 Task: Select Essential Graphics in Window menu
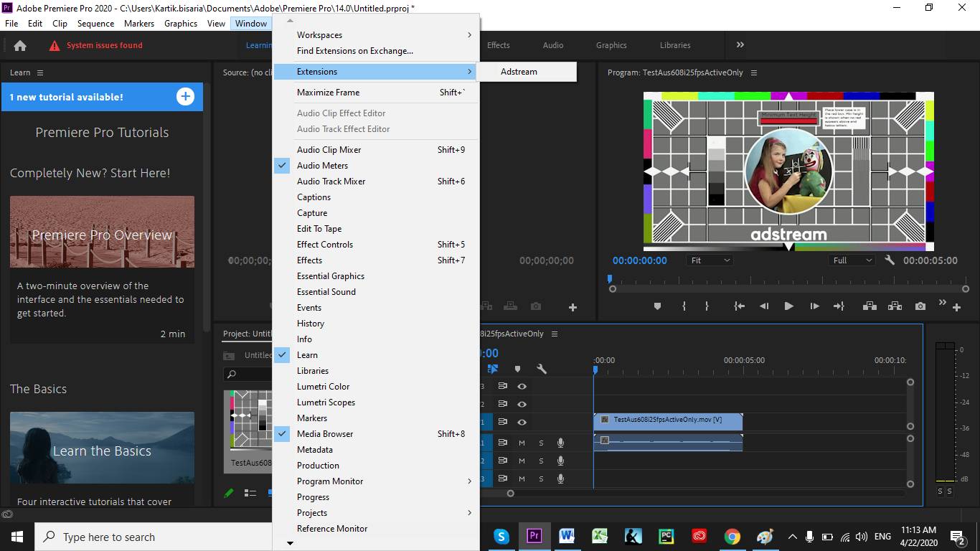[x=376, y=276]
